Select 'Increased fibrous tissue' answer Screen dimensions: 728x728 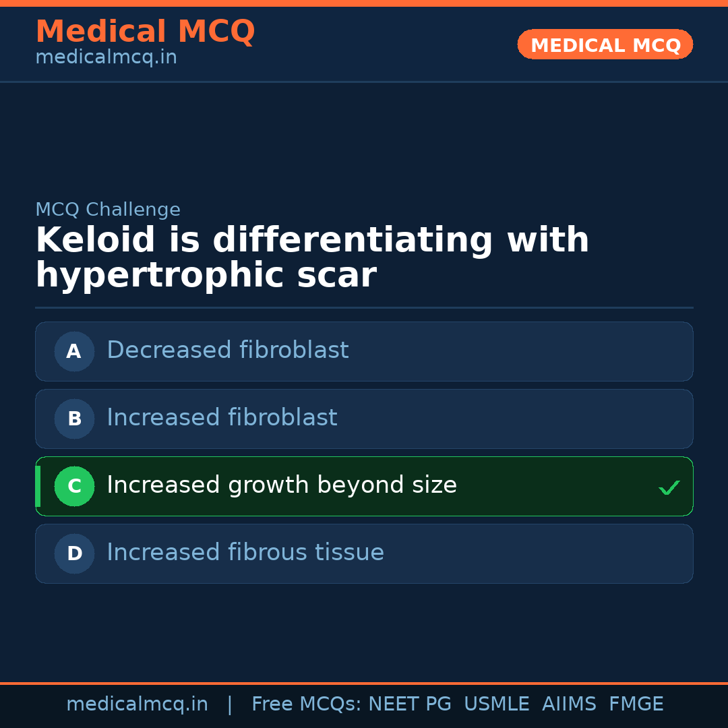coord(245,553)
